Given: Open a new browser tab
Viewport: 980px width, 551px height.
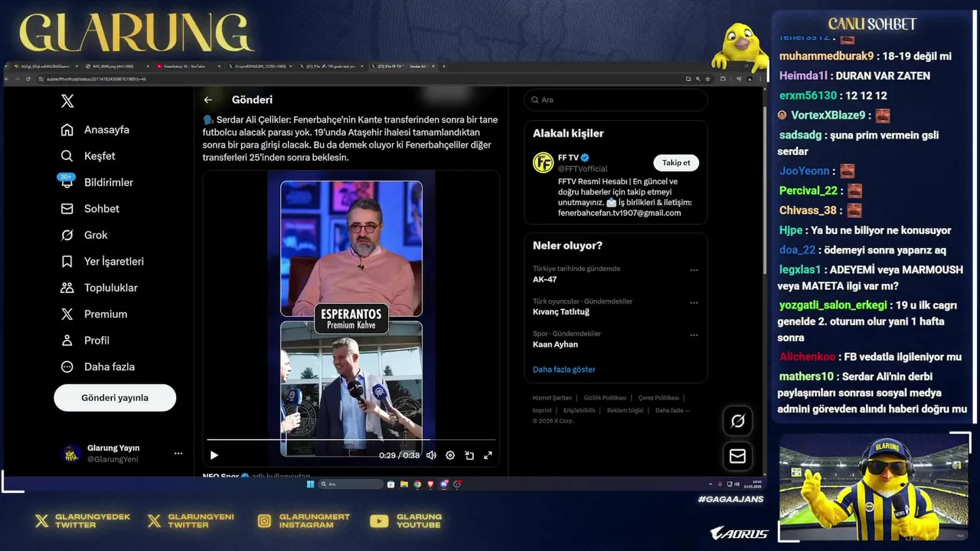Looking at the screenshot, I should click(x=444, y=67).
